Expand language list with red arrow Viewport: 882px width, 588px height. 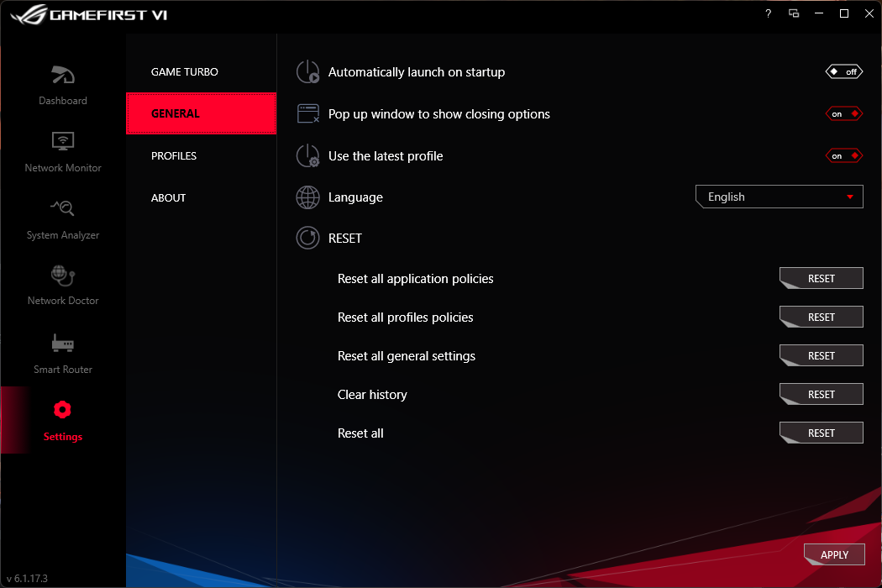click(x=850, y=197)
